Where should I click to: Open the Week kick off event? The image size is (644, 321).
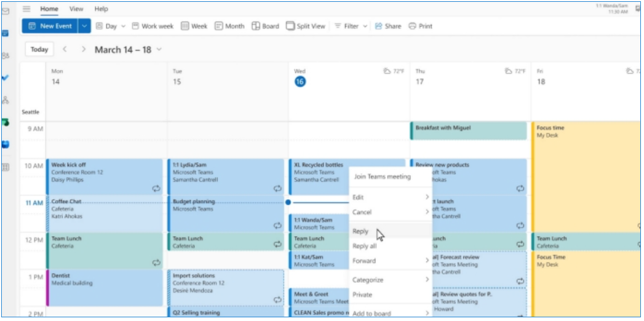pyautogui.click(x=105, y=177)
